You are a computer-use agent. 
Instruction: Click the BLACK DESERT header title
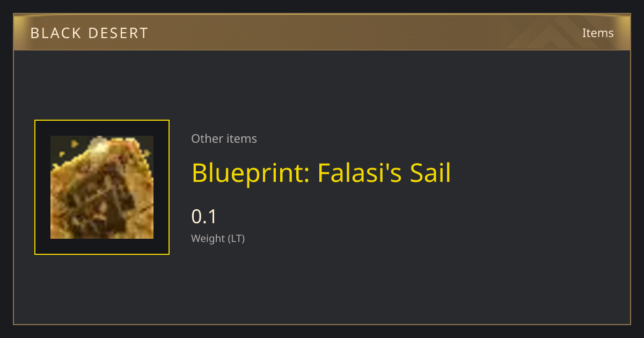click(89, 33)
